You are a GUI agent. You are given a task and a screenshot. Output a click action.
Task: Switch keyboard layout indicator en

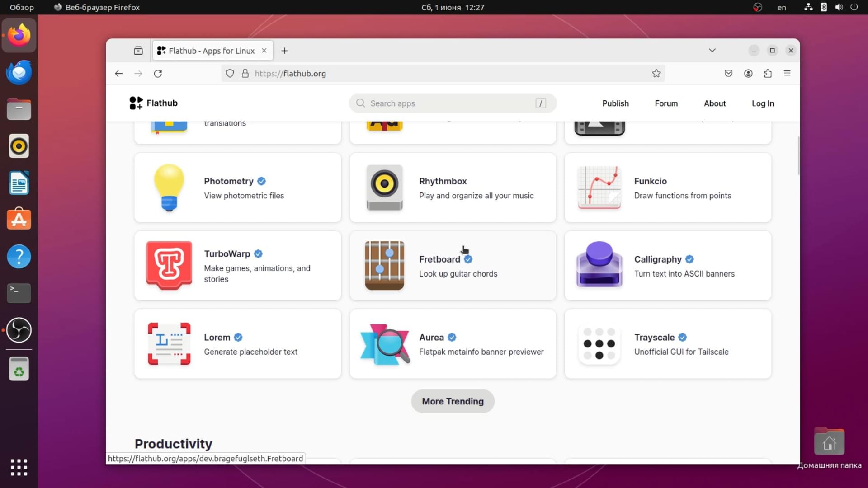pos(782,7)
